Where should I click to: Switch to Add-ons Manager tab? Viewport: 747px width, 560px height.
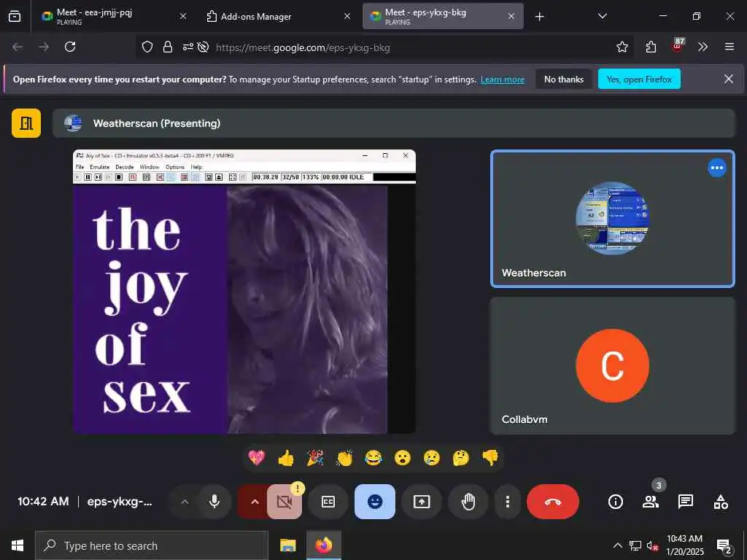(x=279, y=16)
